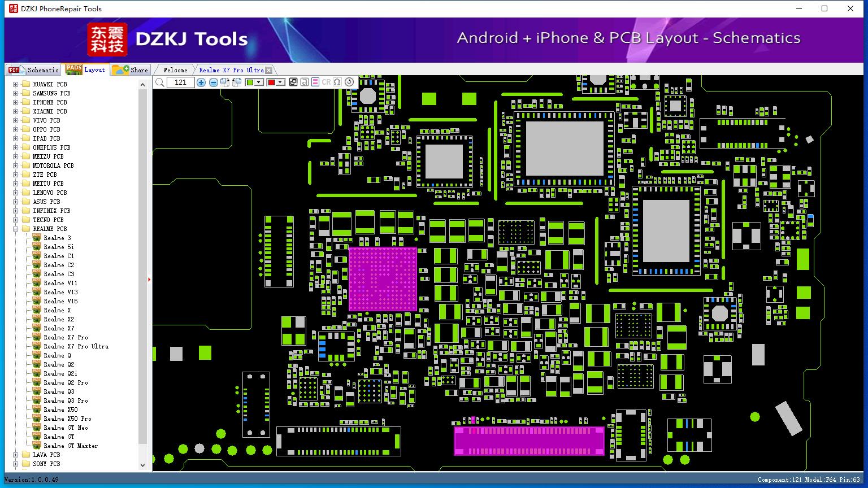Select Realme C3 in the tree
The height and width of the screenshot is (488, 868).
click(59, 274)
